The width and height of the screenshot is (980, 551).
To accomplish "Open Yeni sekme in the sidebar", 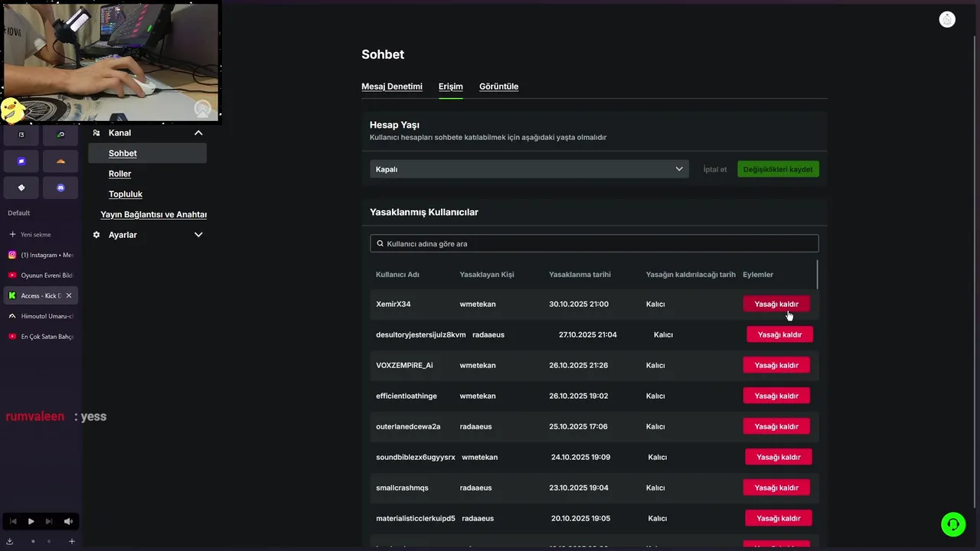I will [36, 234].
